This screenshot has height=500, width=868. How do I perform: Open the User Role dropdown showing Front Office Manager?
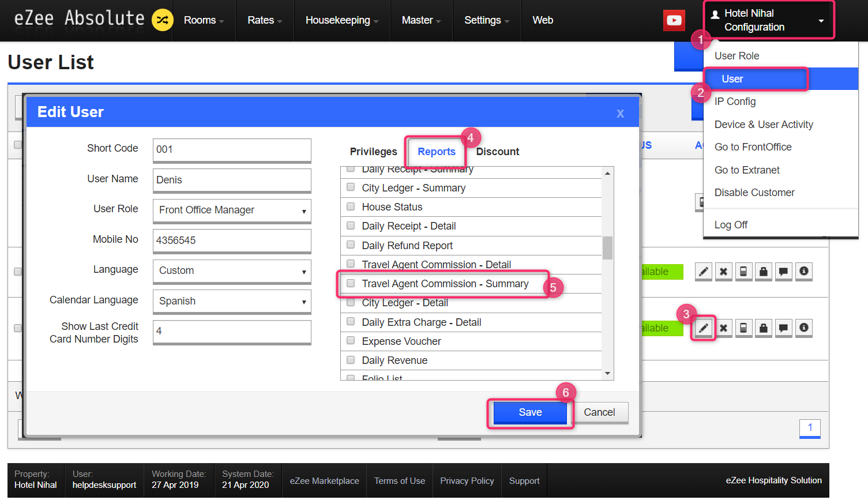[232, 210]
